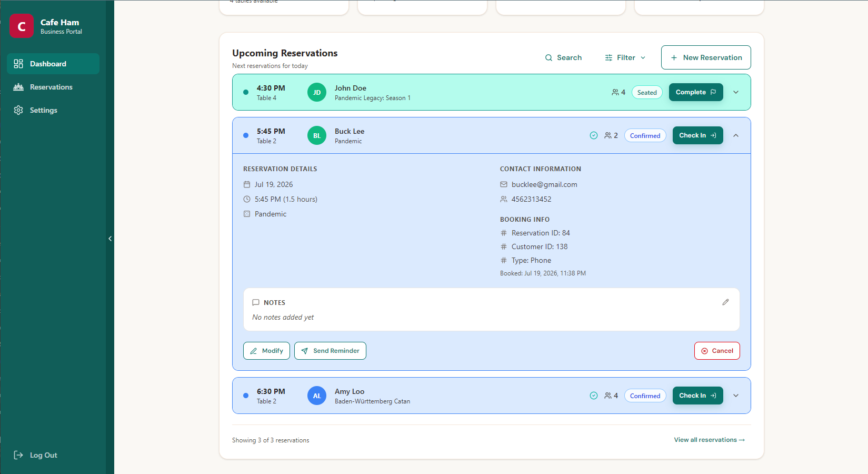Open the Filter dropdown

pyautogui.click(x=625, y=57)
